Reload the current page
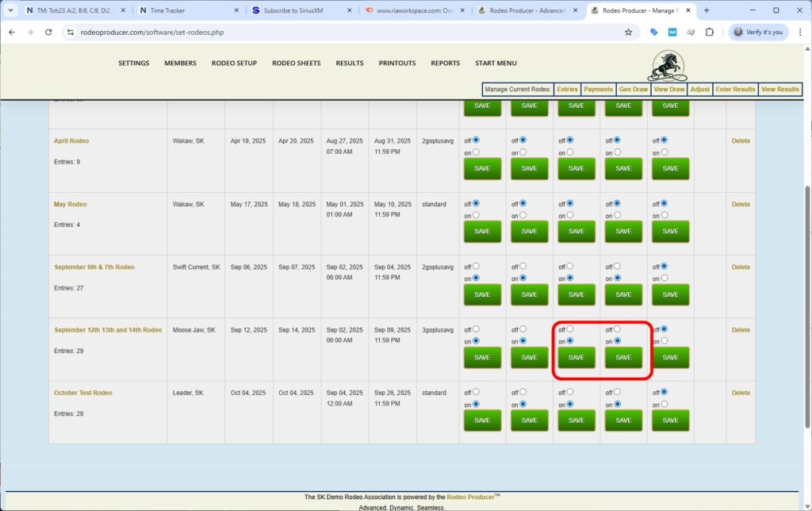The image size is (812, 511). point(48,33)
